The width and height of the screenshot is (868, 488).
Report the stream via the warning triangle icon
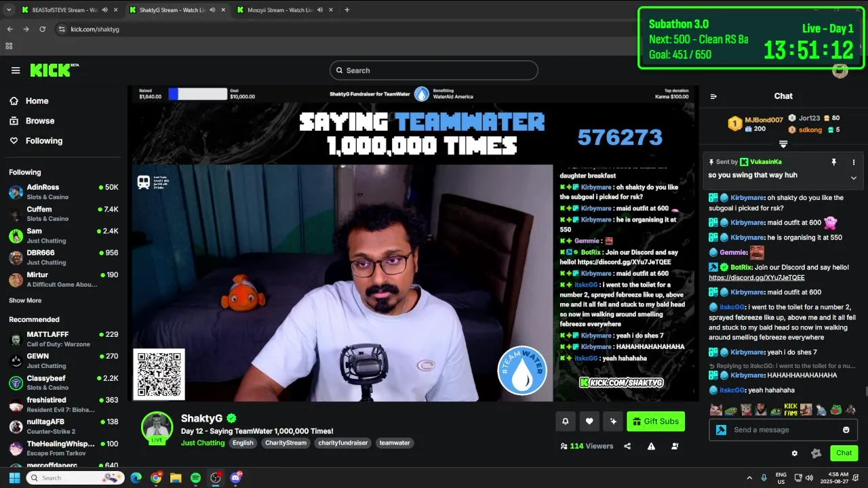651,446
